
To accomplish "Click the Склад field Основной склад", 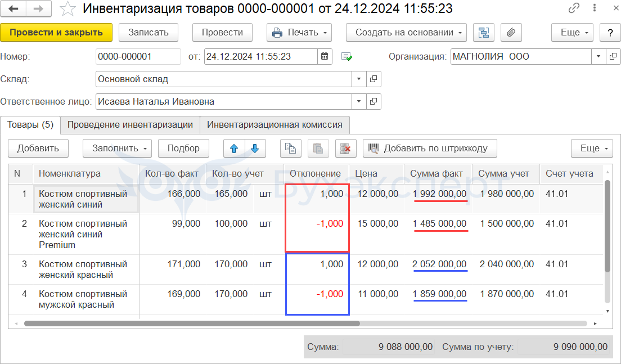I will click(x=224, y=79).
